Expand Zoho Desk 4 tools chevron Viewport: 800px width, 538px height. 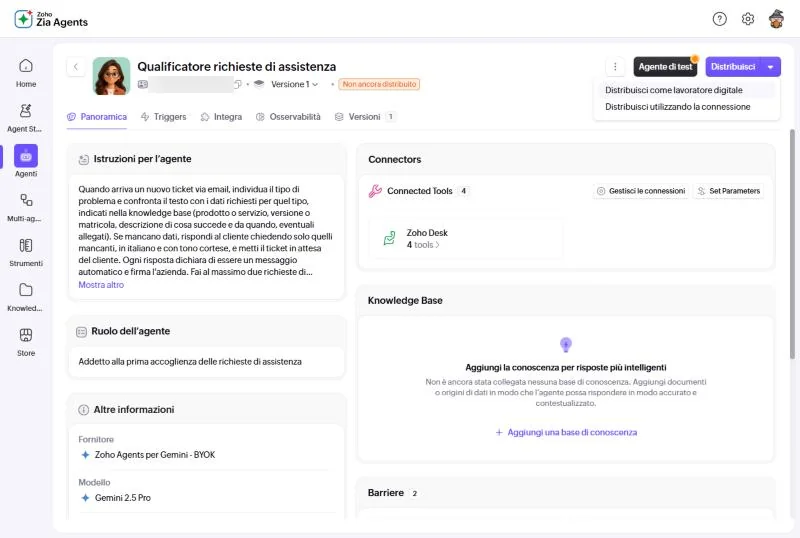(437, 245)
